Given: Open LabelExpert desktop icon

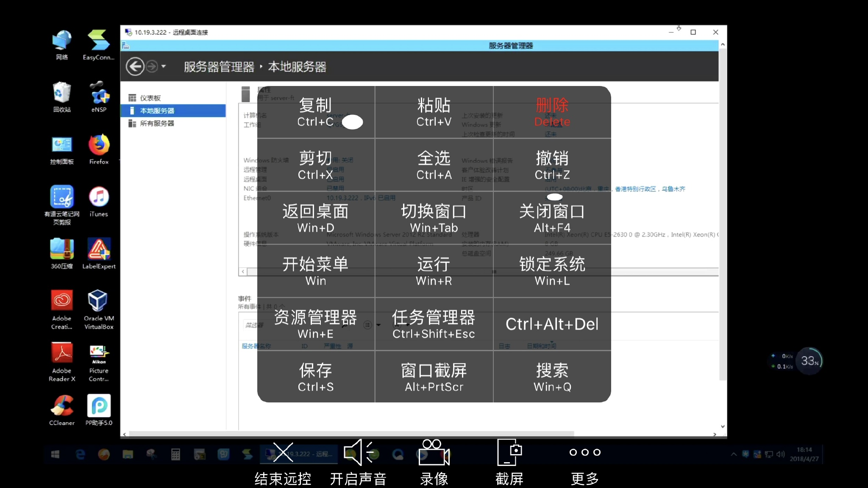Looking at the screenshot, I should [x=99, y=254].
